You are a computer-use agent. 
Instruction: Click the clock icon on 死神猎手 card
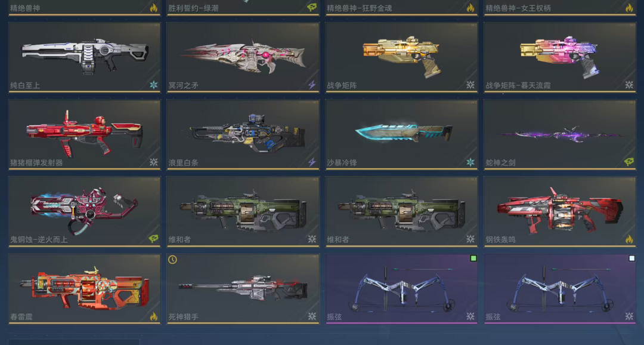click(x=172, y=260)
